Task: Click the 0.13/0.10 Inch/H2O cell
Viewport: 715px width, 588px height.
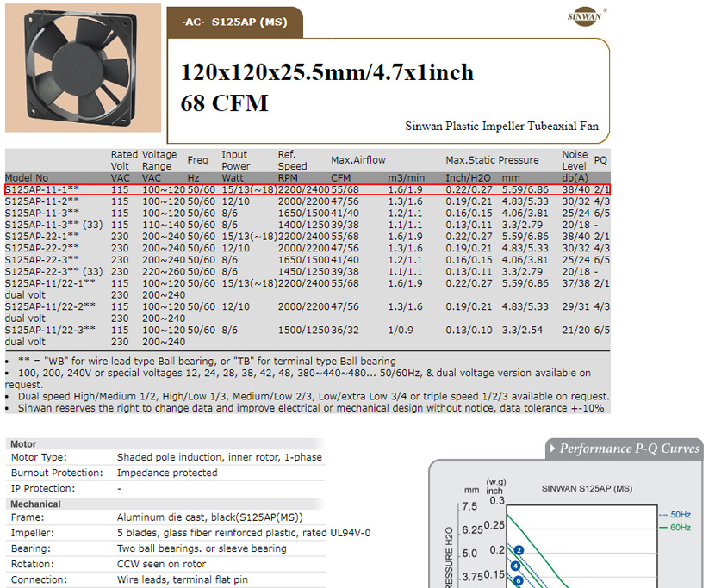Action: click(469, 330)
